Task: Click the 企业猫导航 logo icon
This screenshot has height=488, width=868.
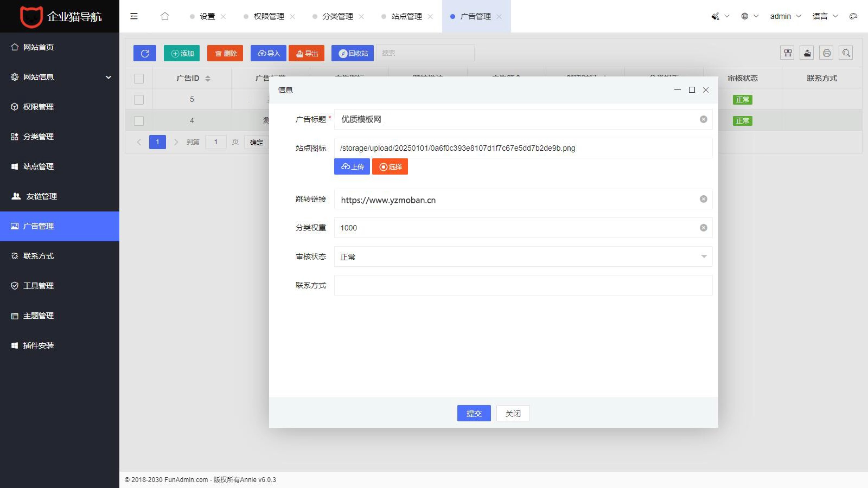Action: click(33, 16)
